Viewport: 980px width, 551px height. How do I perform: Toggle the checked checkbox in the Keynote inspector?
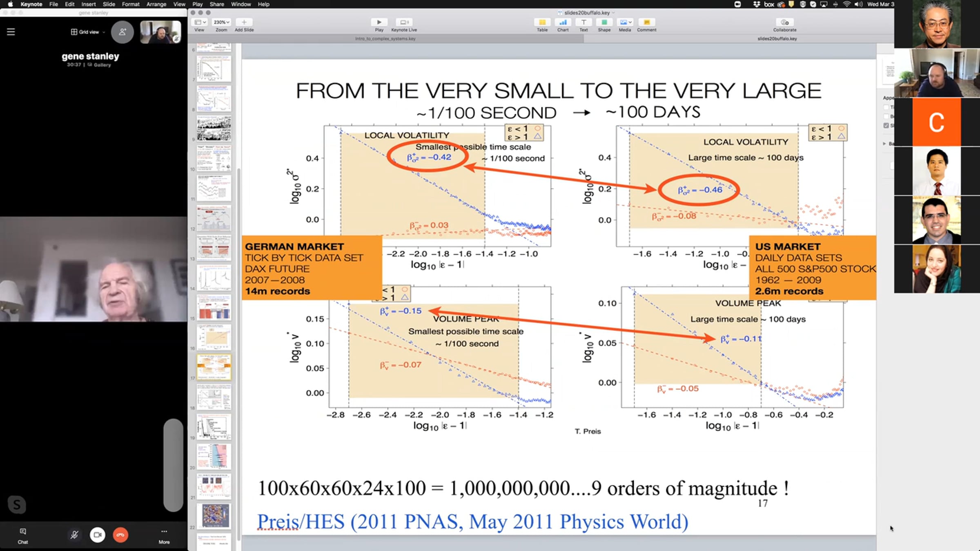point(886,126)
